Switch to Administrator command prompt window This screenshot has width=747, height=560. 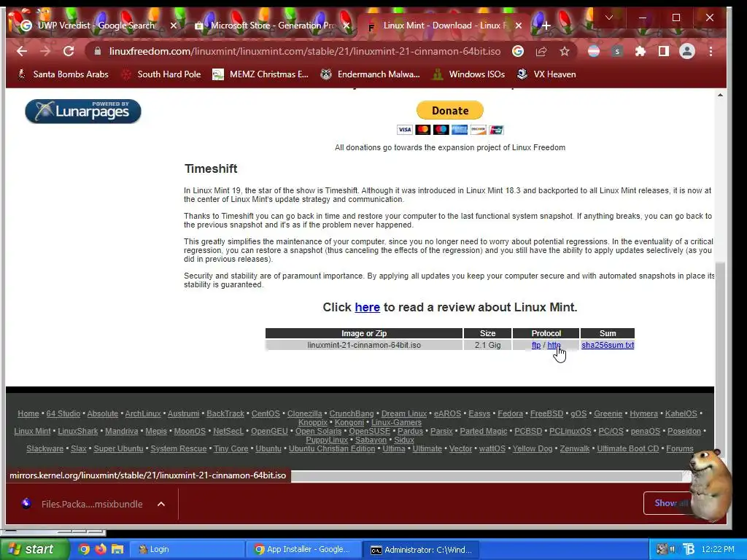pyautogui.click(x=421, y=549)
